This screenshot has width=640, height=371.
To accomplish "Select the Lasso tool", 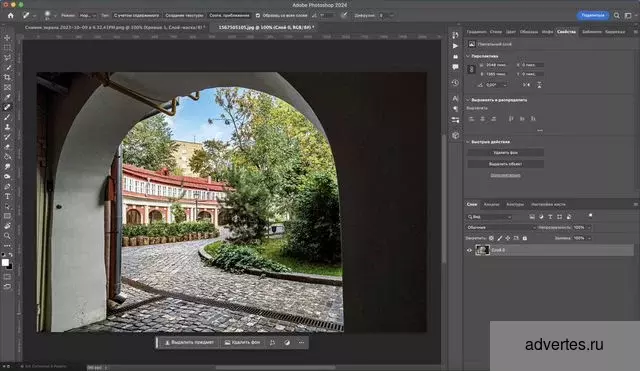I will point(7,58).
